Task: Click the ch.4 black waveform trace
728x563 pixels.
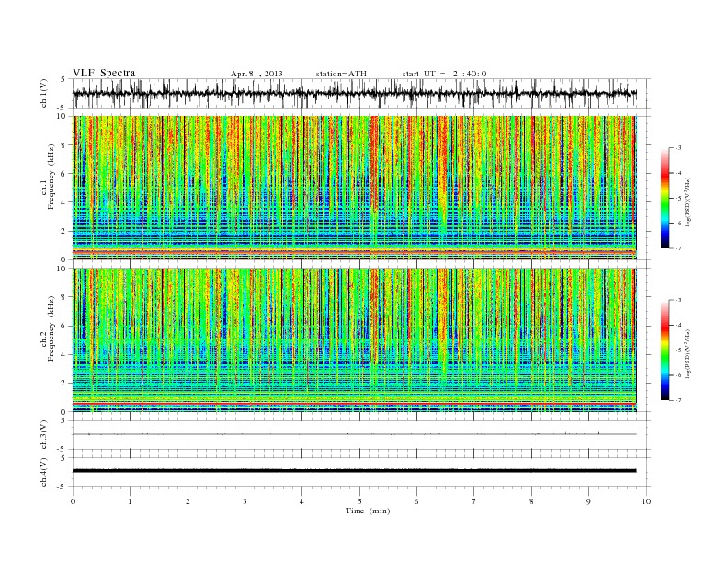Action: (355, 471)
